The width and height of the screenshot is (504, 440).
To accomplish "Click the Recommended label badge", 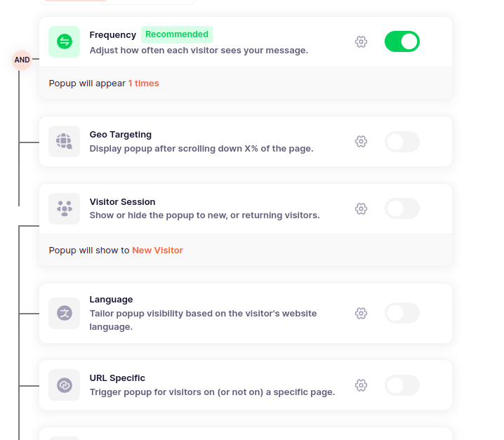I will [x=177, y=34].
